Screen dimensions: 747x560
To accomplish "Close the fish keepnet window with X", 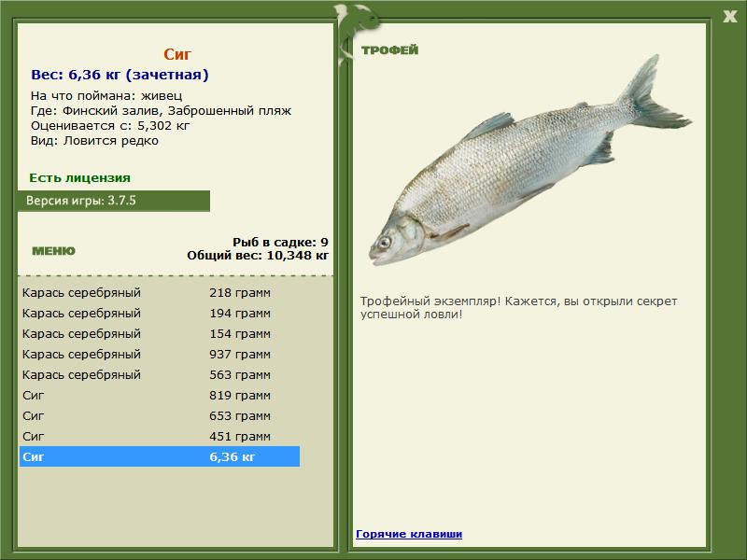I will point(729,17).
